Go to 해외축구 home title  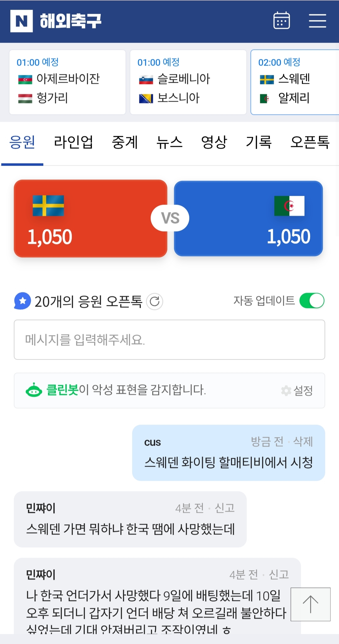[71, 21]
